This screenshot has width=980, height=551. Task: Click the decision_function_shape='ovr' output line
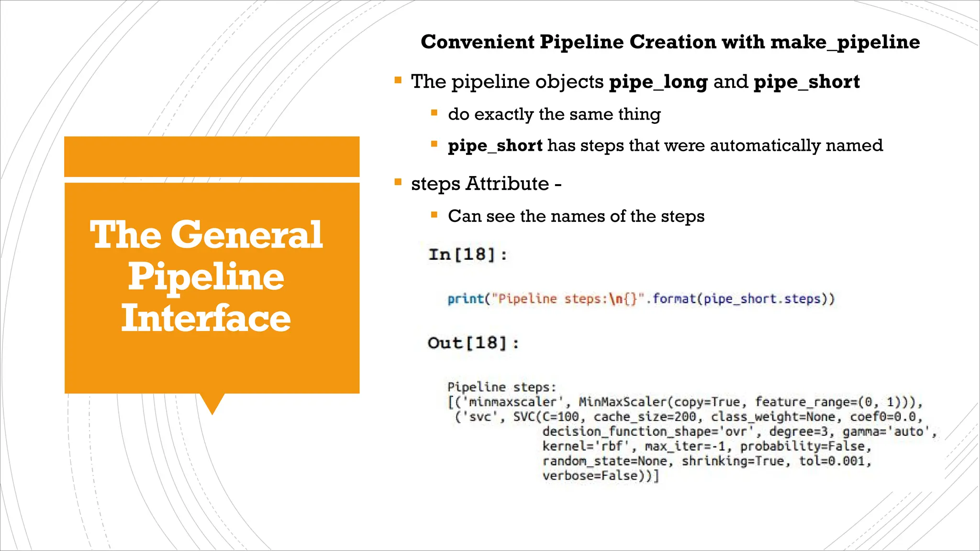pos(740,431)
